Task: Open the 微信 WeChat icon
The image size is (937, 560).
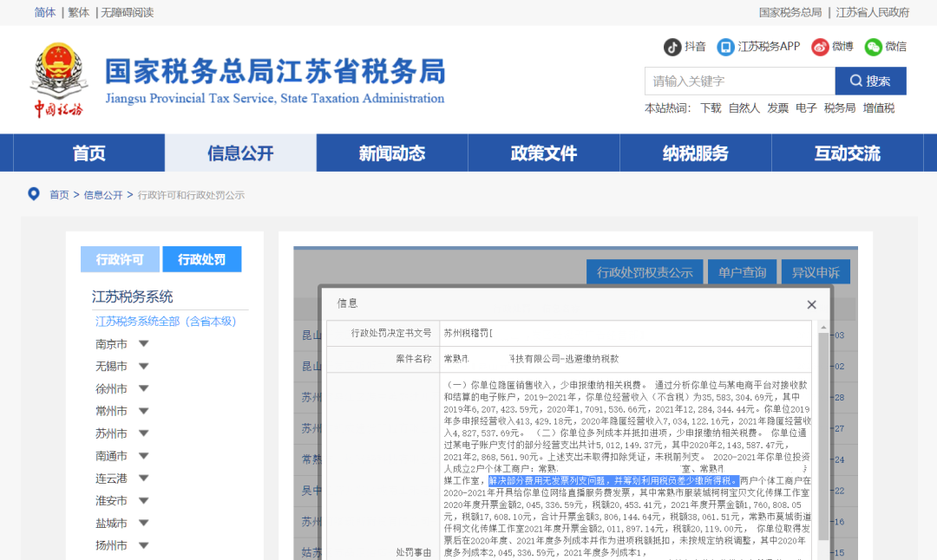Action: coord(872,48)
